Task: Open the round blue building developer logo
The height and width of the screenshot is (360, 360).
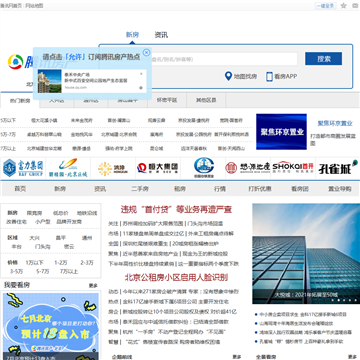Action: tap(204, 168)
